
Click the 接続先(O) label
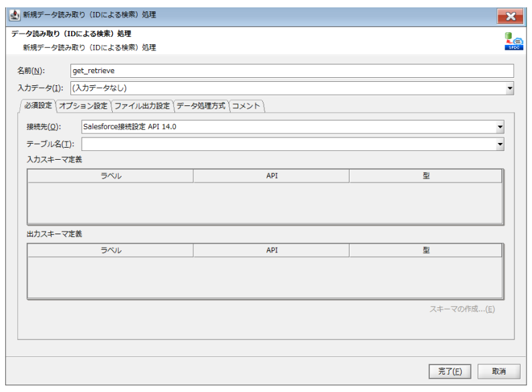click(44, 127)
